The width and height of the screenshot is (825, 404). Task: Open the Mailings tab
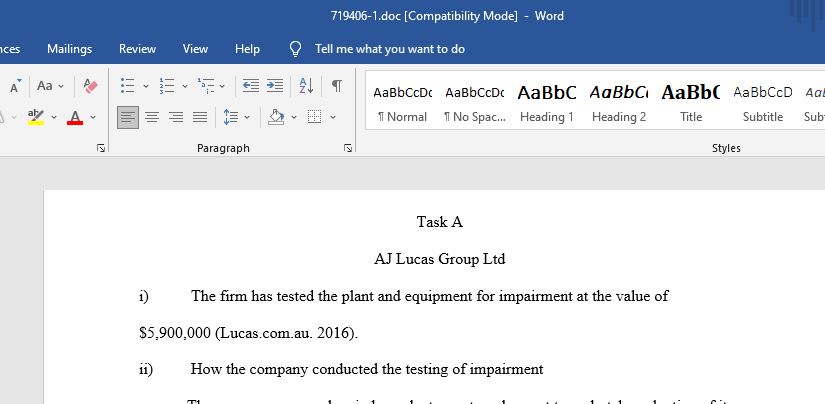tap(69, 49)
